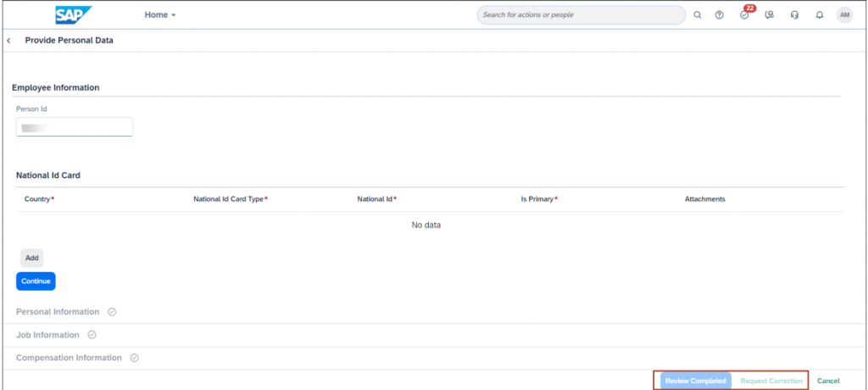
Task: Click the Attachments column header
Action: coord(704,199)
